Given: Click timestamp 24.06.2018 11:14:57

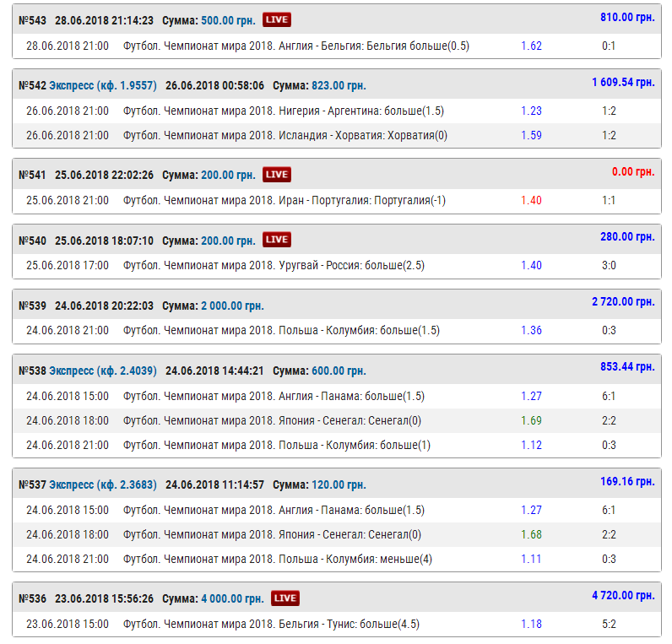Looking at the screenshot, I should point(214,484).
